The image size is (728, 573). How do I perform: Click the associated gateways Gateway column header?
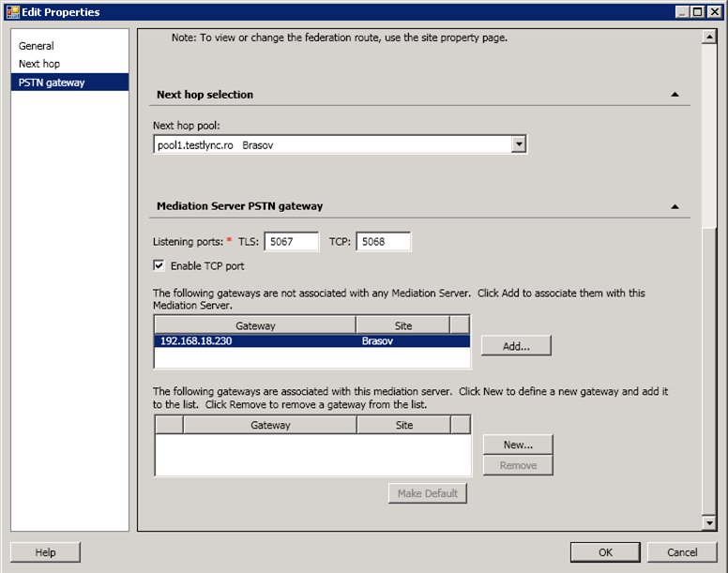tap(270, 425)
